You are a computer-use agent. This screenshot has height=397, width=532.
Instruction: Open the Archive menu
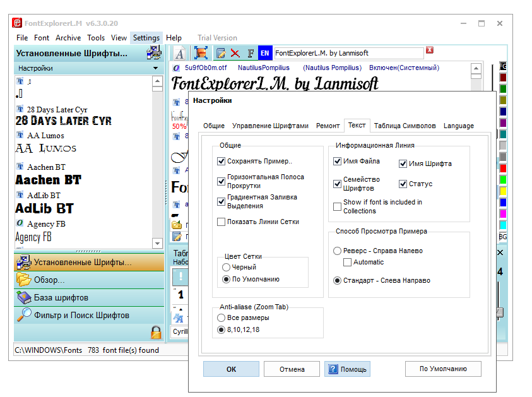point(68,38)
